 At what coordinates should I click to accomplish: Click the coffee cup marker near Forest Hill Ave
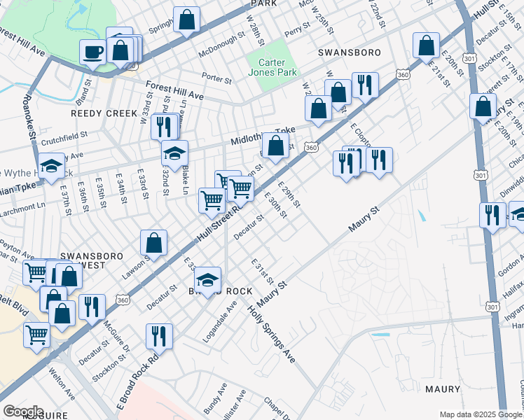pyautogui.click(x=92, y=51)
